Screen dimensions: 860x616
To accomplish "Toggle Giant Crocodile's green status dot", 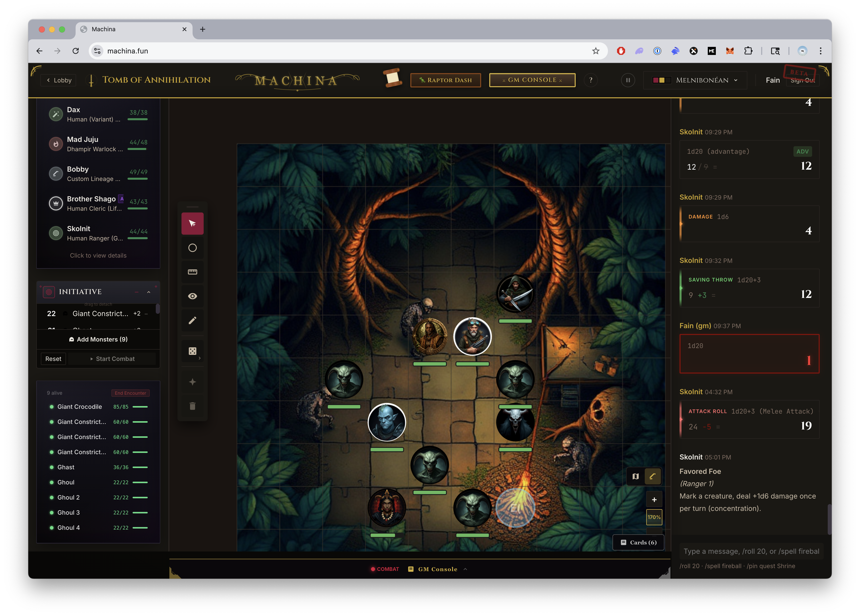I will pos(51,406).
